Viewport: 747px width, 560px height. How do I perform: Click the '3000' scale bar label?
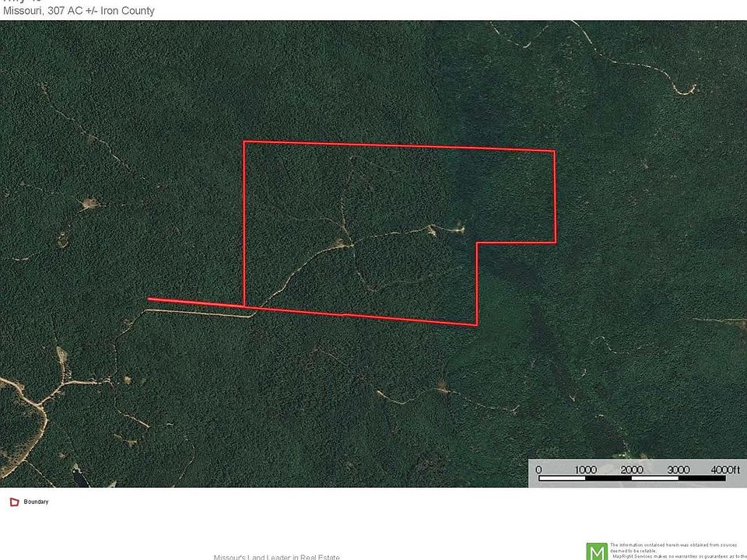pos(678,470)
